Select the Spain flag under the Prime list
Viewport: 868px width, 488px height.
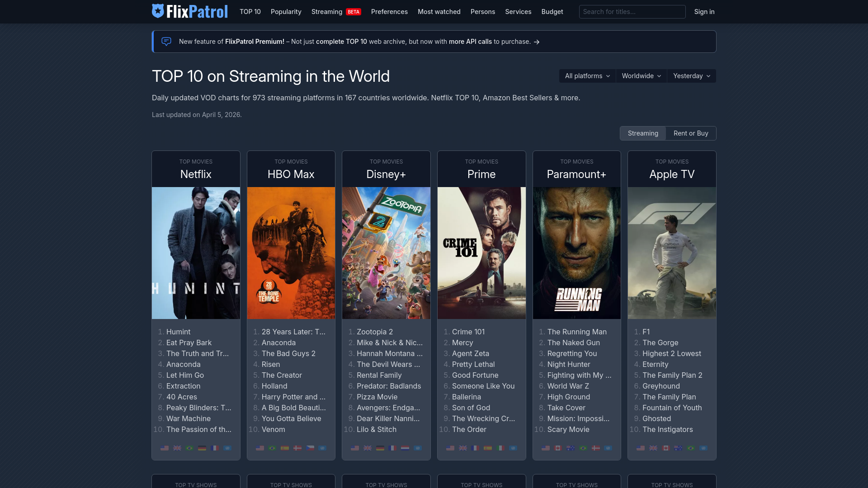[488, 448]
